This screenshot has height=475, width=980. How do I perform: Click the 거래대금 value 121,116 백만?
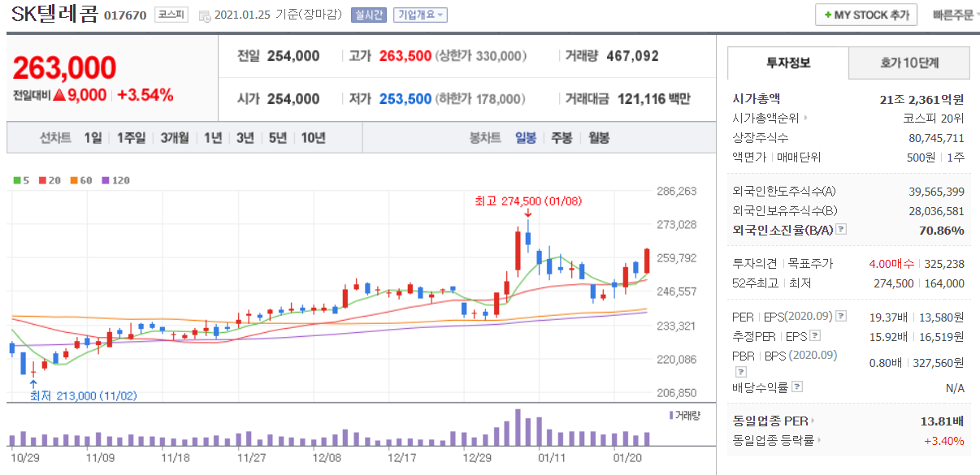click(x=654, y=99)
